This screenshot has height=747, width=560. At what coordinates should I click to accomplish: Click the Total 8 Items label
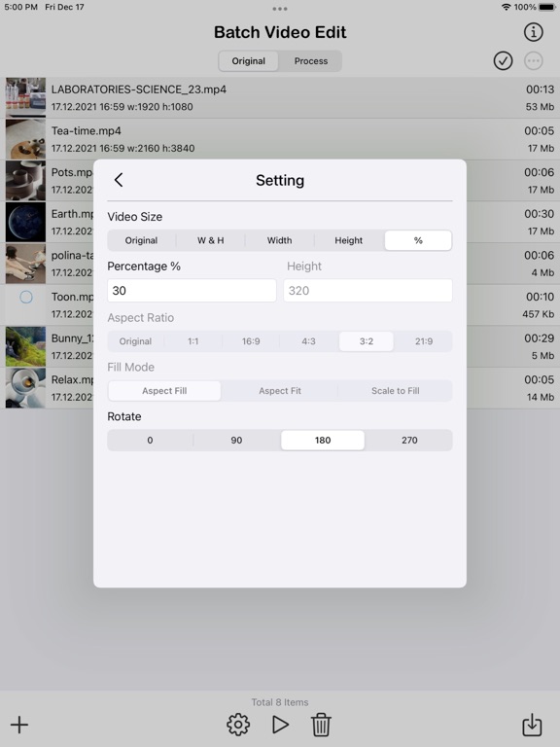click(280, 702)
